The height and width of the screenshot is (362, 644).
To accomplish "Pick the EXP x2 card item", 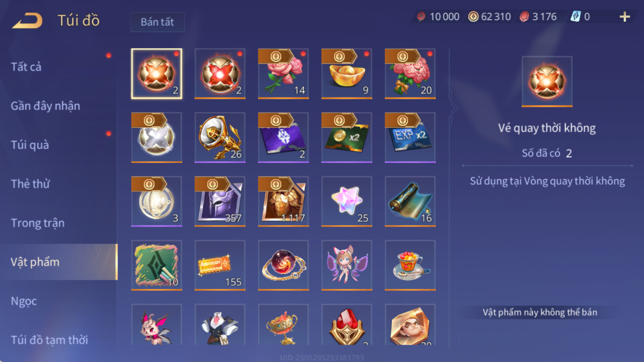I will (410, 138).
